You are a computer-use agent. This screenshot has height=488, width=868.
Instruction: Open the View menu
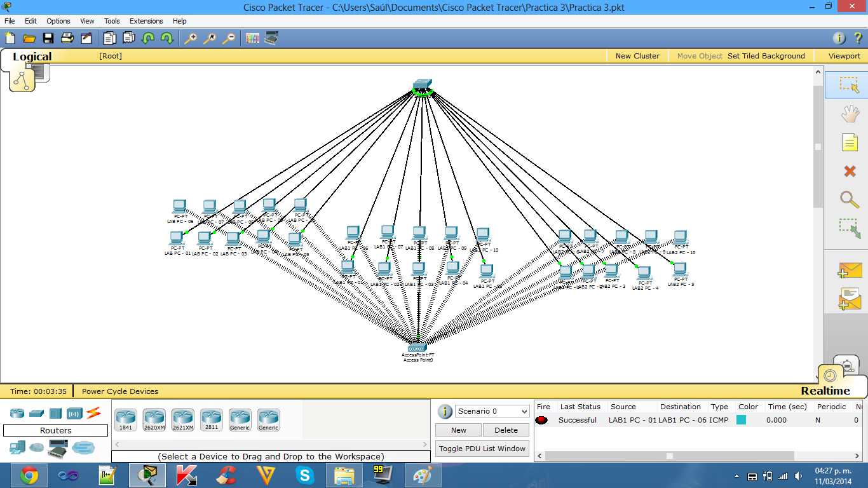(87, 21)
